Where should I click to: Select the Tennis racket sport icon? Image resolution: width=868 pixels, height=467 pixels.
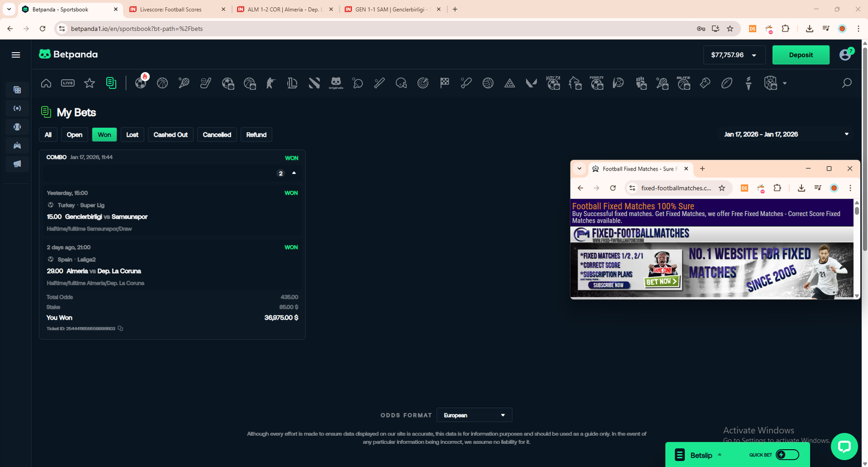[184, 83]
